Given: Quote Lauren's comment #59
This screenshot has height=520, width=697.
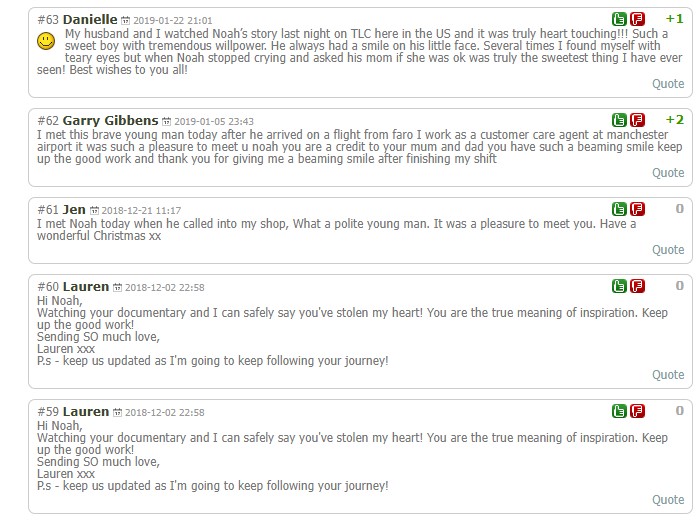Looking at the screenshot, I should click(x=668, y=500).
